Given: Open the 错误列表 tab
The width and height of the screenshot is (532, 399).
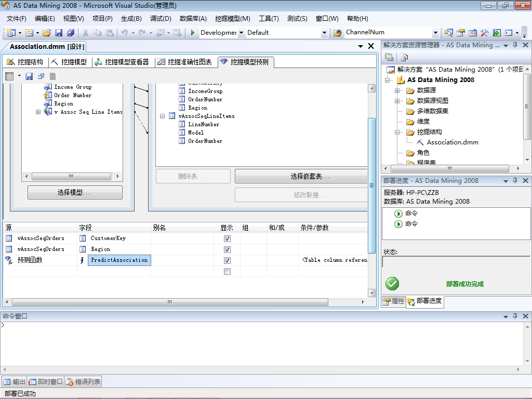Looking at the screenshot, I should point(84,382).
